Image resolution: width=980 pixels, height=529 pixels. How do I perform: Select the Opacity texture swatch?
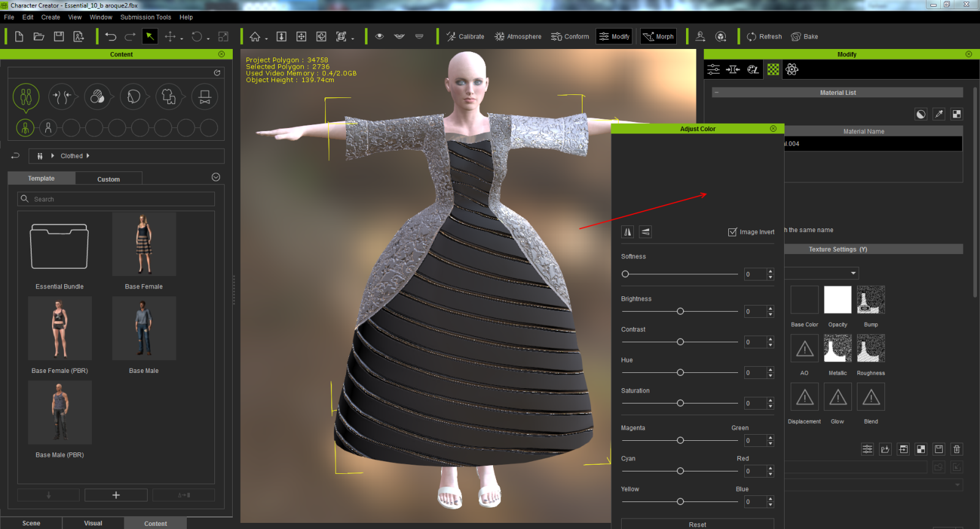[x=838, y=300]
